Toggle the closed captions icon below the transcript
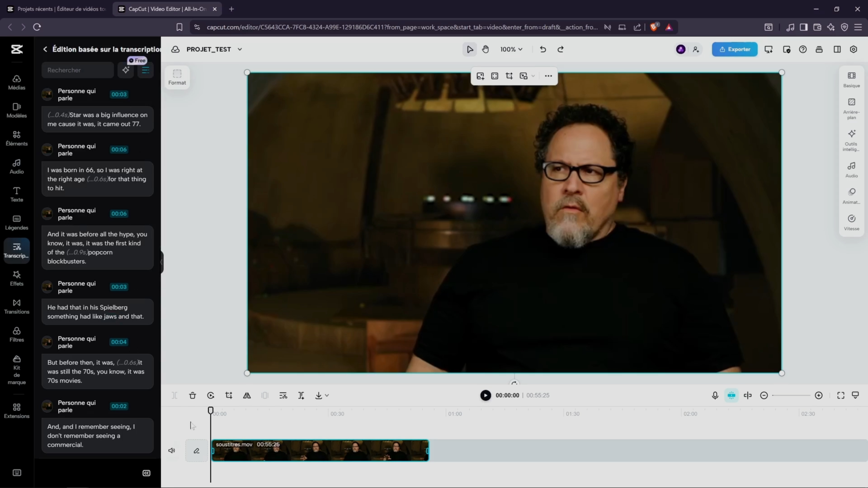 (x=146, y=473)
